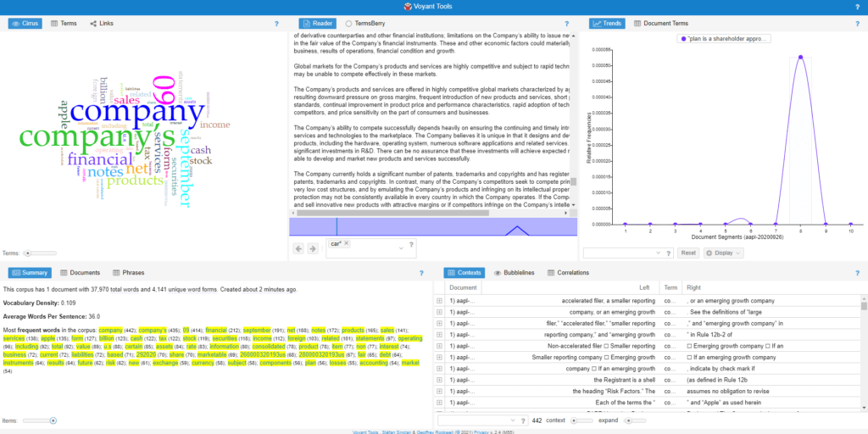Select the Summary tab
Image resolution: width=868 pixels, height=434 pixels.
(30, 273)
